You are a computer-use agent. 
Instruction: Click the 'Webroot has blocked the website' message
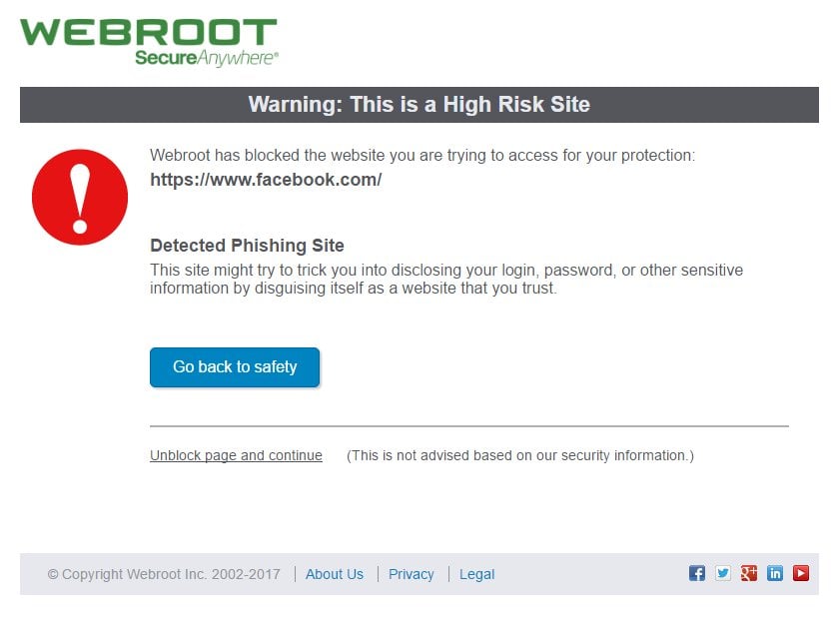tap(422, 156)
